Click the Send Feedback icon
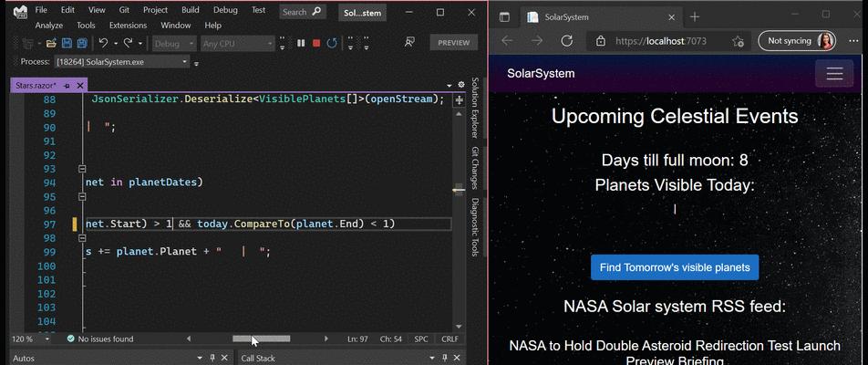868x365 pixels. (x=409, y=42)
